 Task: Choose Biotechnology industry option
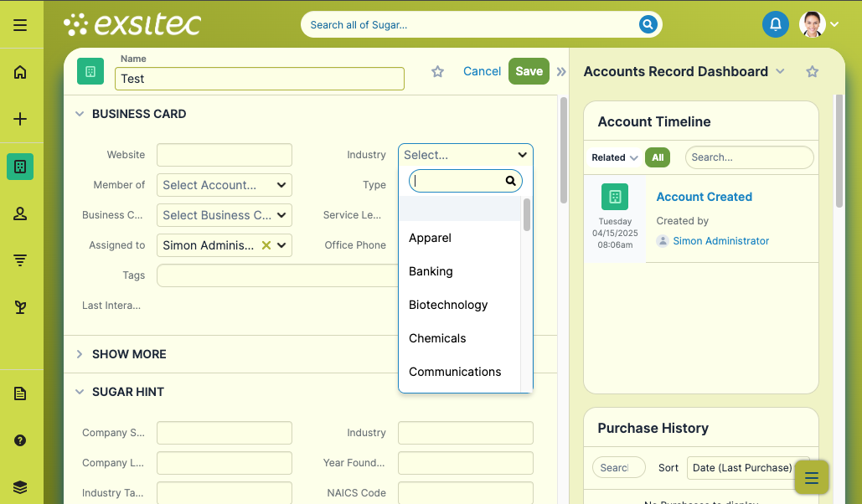tap(448, 305)
